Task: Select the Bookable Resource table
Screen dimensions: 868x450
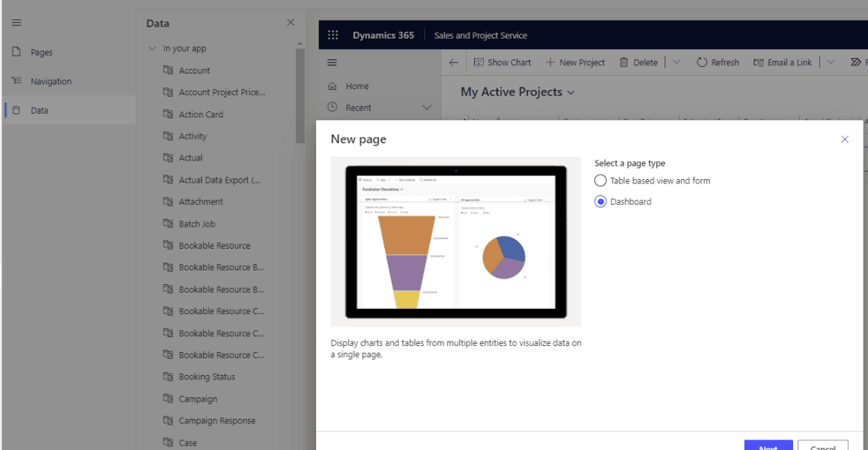Action: [217, 246]
